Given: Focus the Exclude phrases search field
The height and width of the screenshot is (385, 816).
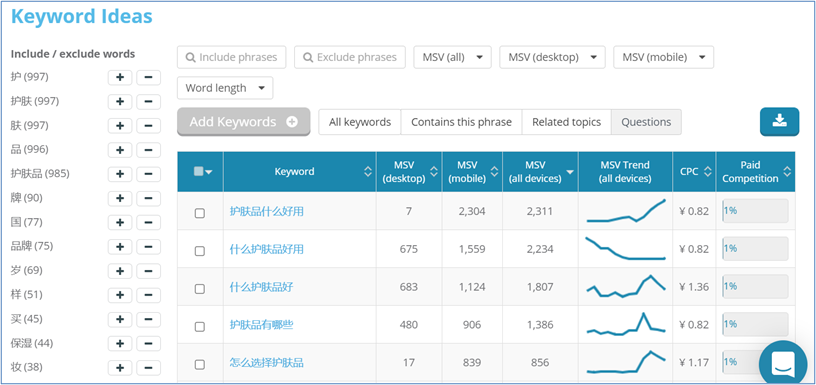Looking at the screenshot, I should tap(350, 57).
